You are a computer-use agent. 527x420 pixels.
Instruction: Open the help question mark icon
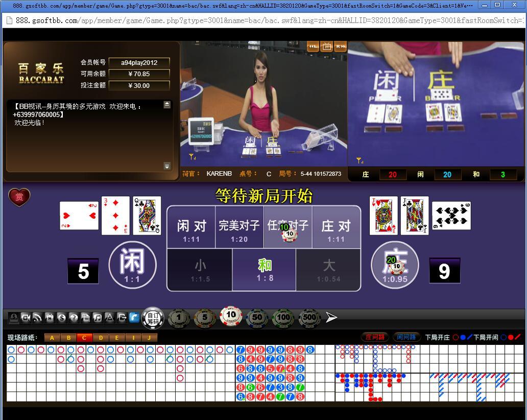point(74,318)
